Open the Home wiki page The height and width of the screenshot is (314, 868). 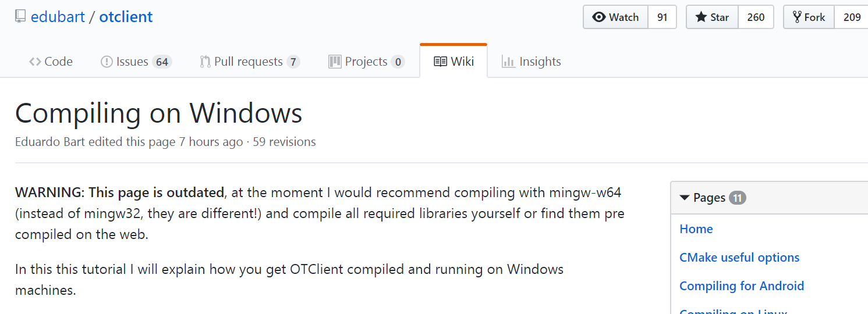696,229
